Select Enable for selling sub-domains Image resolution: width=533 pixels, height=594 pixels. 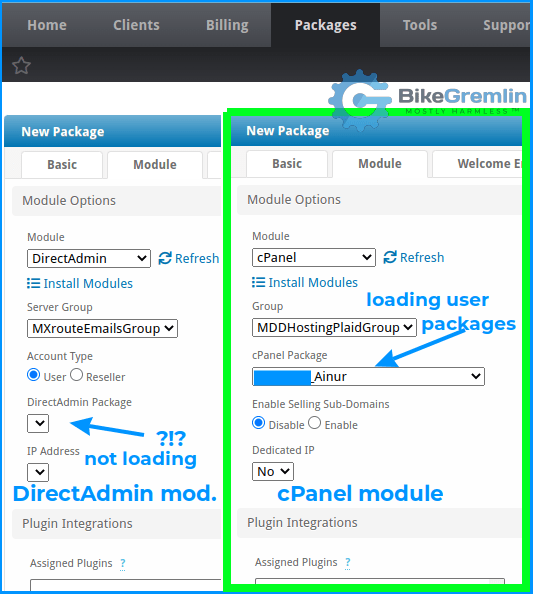click(314, 423)
